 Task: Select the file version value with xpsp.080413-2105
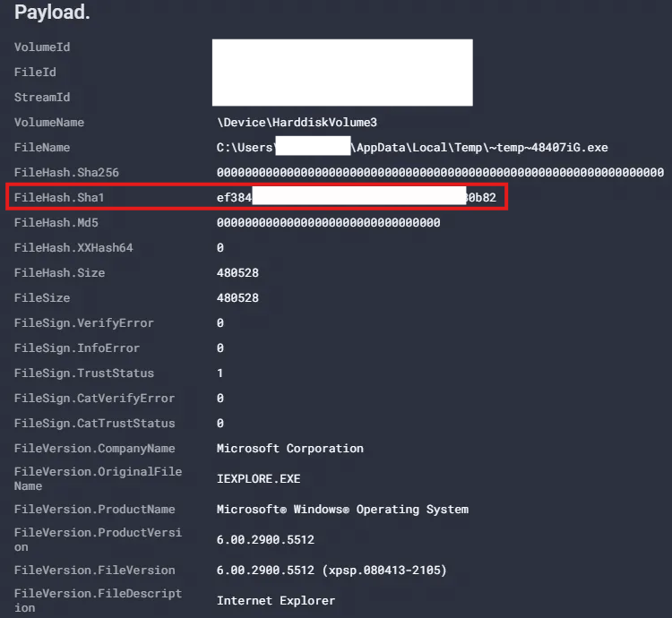[332, 570]
